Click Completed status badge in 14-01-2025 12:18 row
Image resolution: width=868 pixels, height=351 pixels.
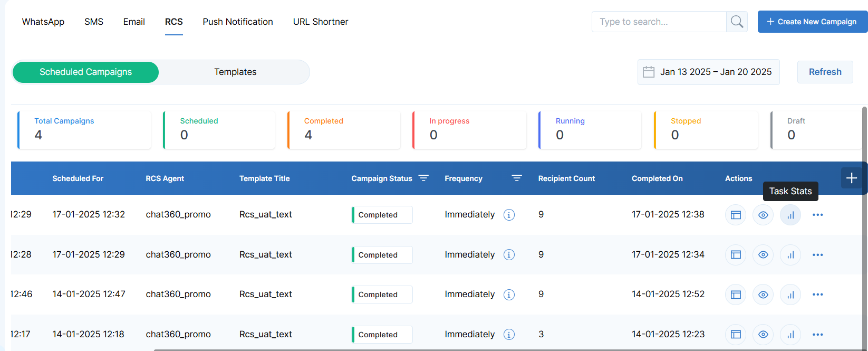coord(382,335)
